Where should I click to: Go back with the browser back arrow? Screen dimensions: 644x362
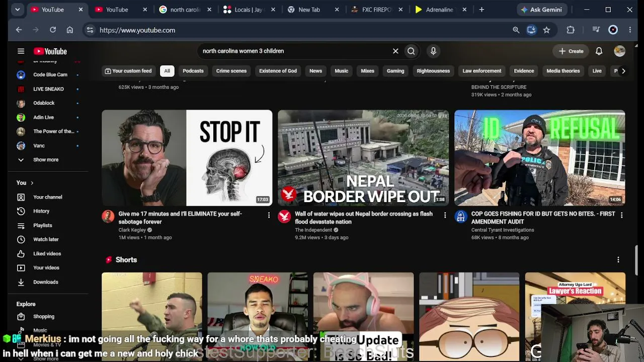click(x=19, y=30)
